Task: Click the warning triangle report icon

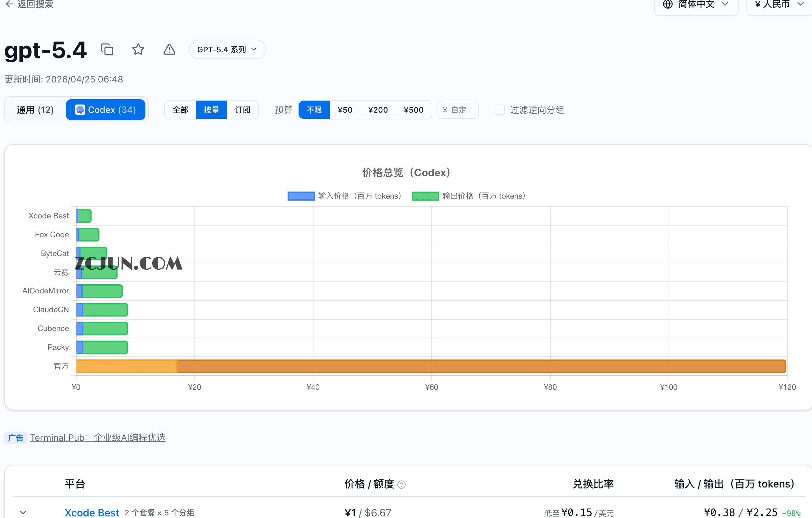Action: pos(169,50)
